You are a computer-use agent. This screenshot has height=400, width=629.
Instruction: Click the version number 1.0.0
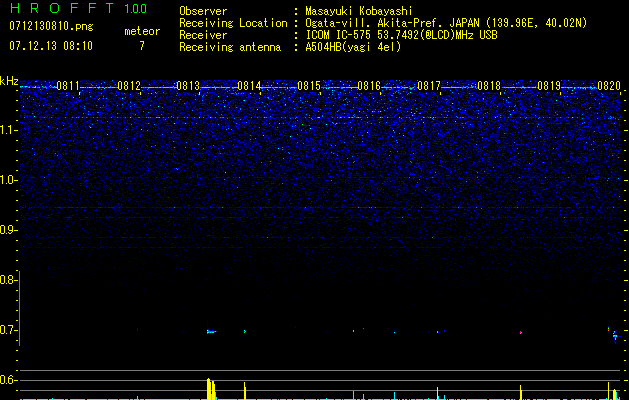(x=136, y=8)
